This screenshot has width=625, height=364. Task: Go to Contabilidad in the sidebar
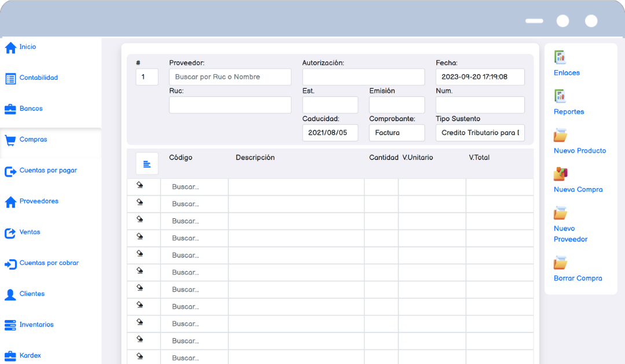[38, 78]
